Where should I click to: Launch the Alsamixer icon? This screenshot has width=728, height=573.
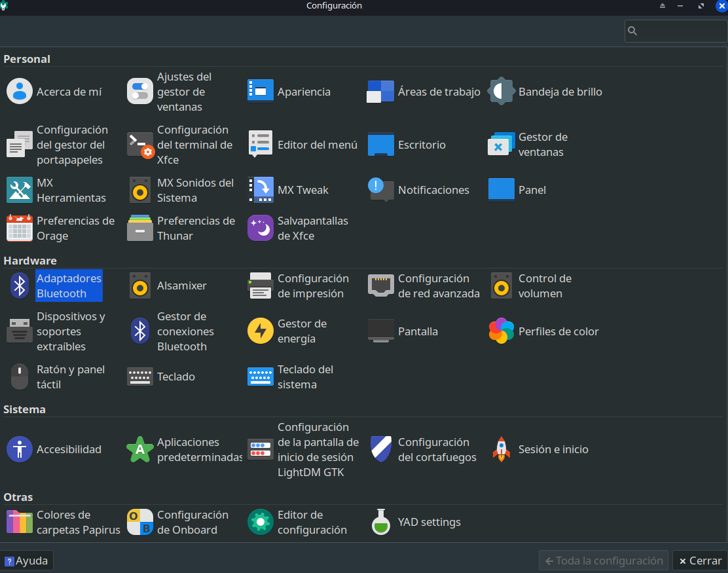click(x=139, y=286)
